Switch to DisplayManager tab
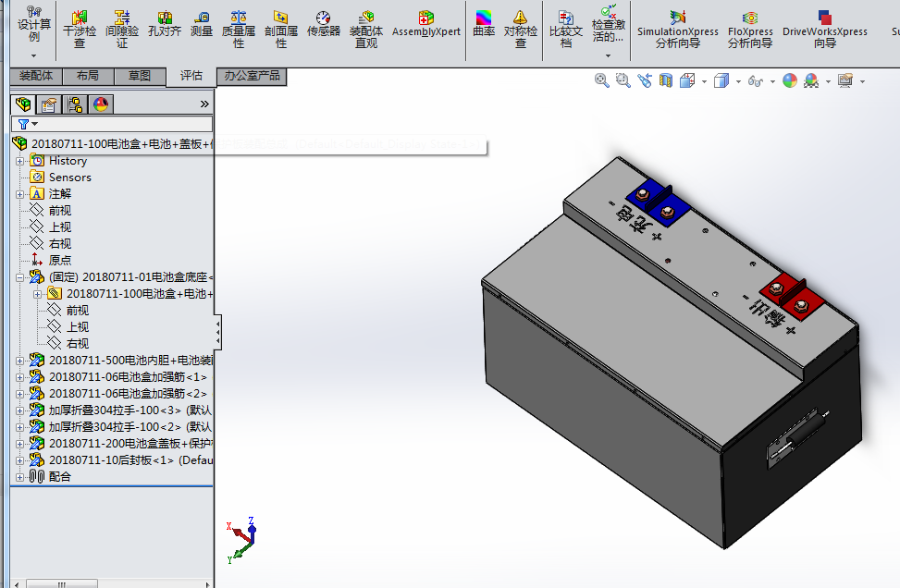The image size is (900, 588). point(101,104)
